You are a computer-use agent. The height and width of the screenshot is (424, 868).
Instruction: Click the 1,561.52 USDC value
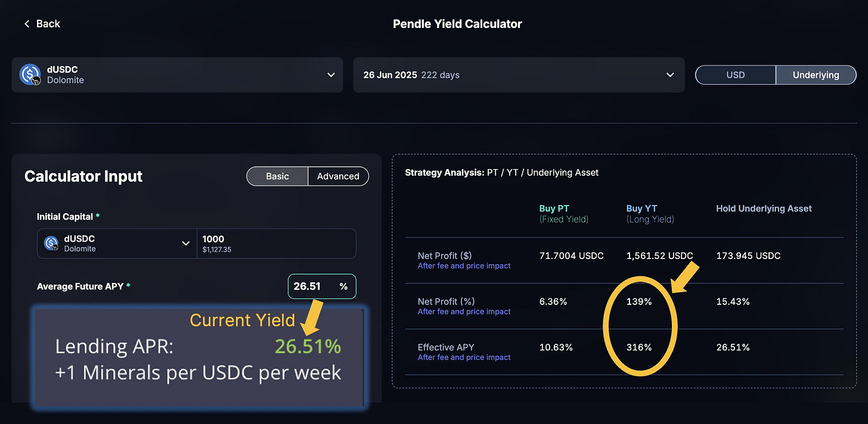(x=659, y=256)
